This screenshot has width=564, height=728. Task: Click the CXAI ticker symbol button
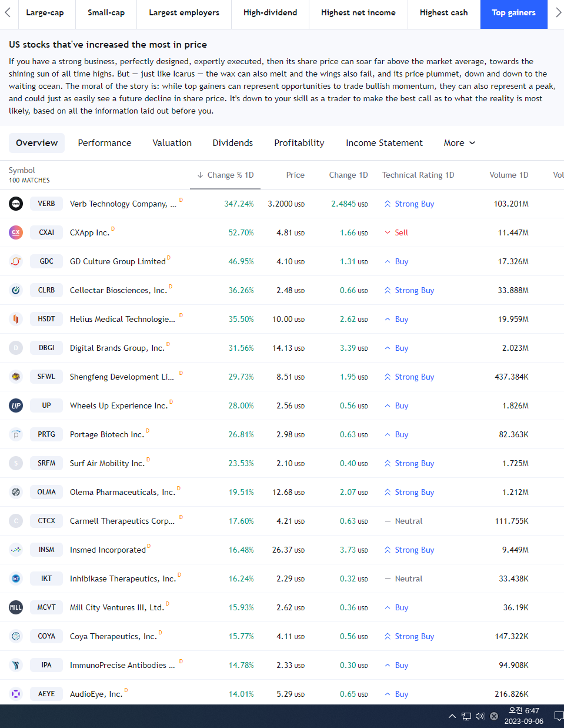point(46,232)
